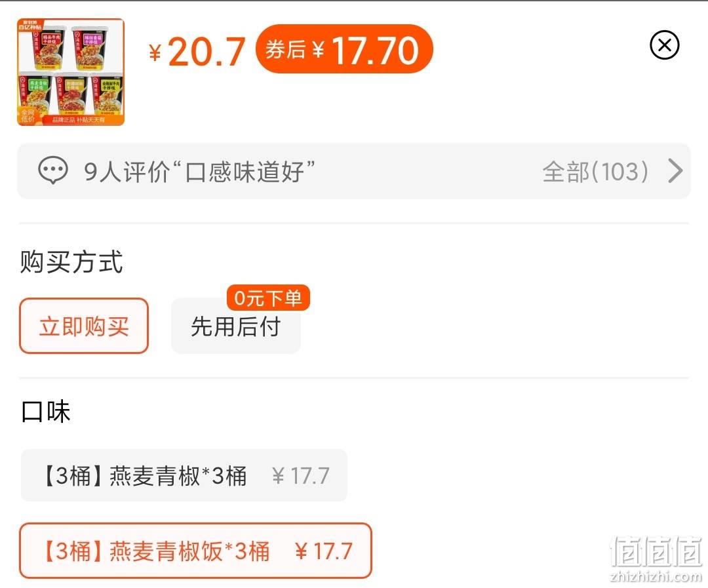
Task: Tap the ¥17.7 price on first flavor
Action: point(301,475)
